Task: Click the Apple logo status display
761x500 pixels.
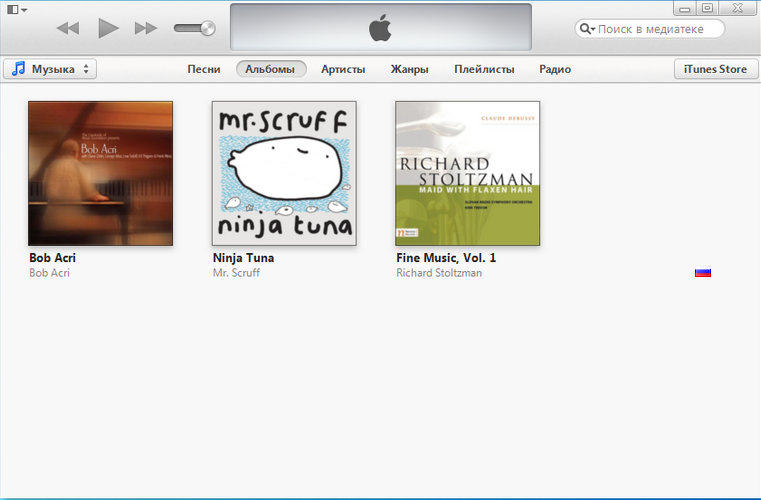Action: [380, 27]
